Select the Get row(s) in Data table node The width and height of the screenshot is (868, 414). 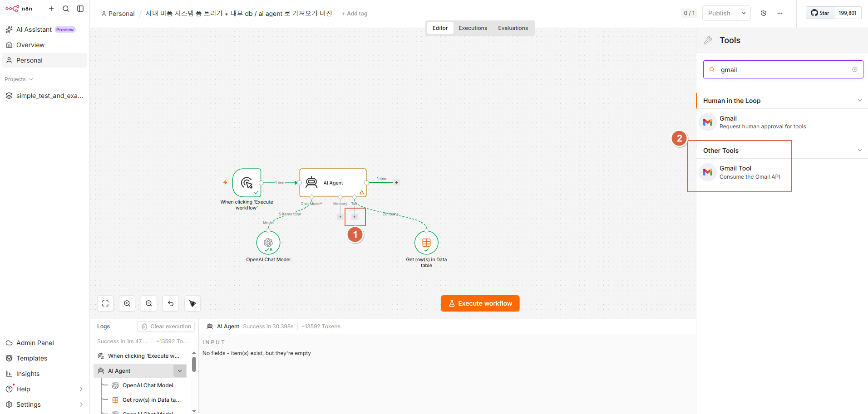(x=426, y=243)
